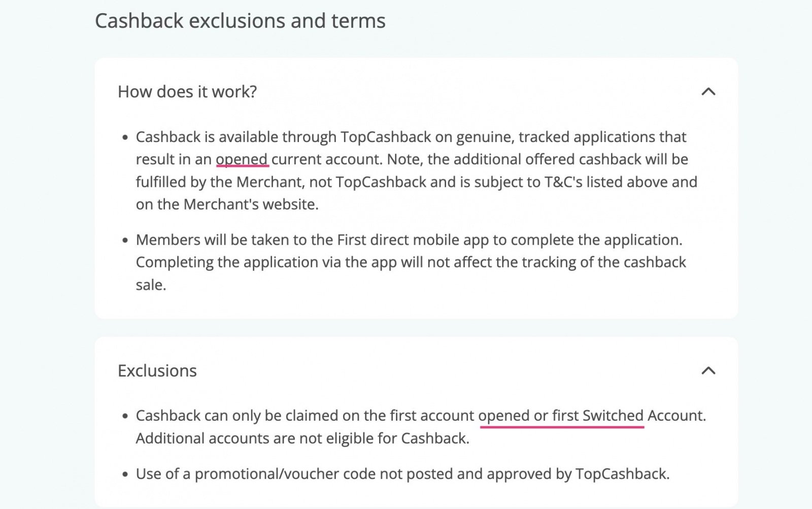Click "Additional accounts are not eligible" sentence

(302, 438)
